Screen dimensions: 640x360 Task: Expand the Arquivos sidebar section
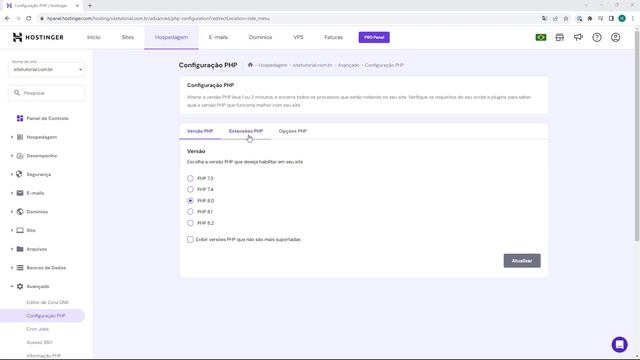(11, 249)
